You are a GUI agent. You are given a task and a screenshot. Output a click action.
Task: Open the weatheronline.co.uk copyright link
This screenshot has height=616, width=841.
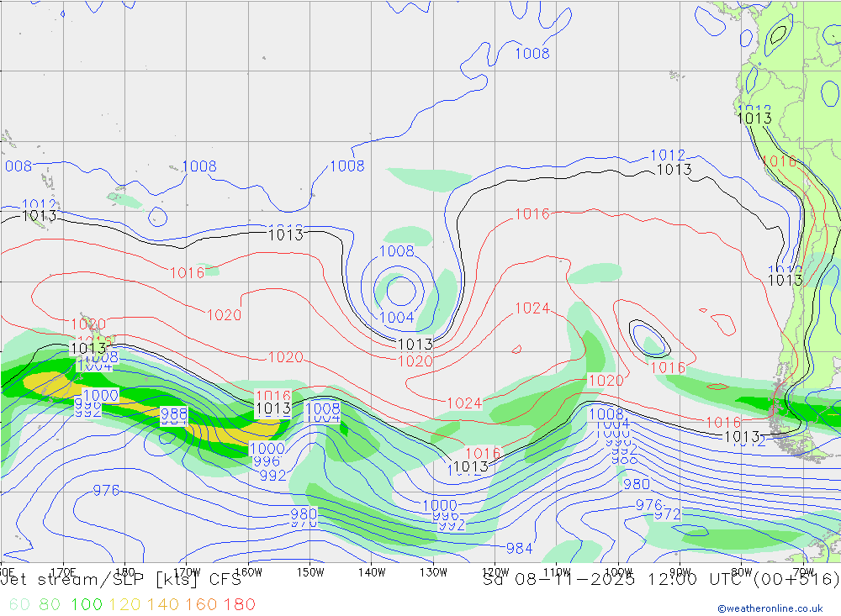coord(770,608)
